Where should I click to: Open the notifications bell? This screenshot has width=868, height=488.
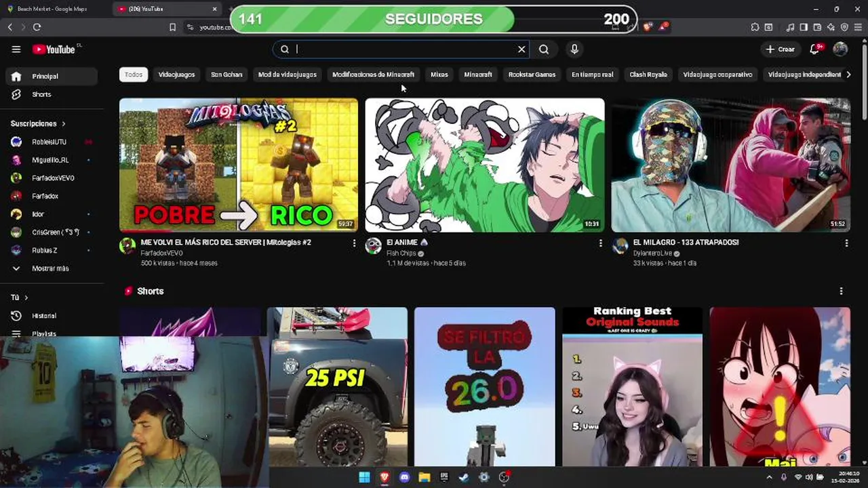click(816, 49)
